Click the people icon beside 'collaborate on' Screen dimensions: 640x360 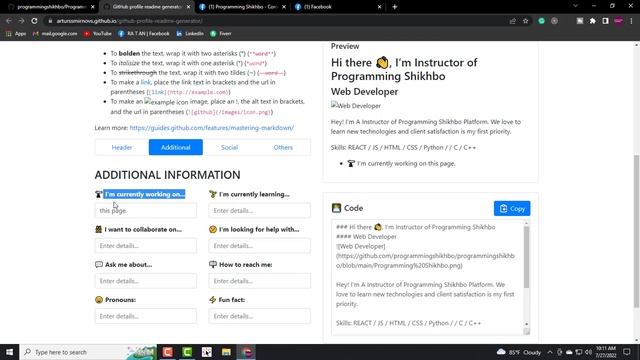pos(98,229)
